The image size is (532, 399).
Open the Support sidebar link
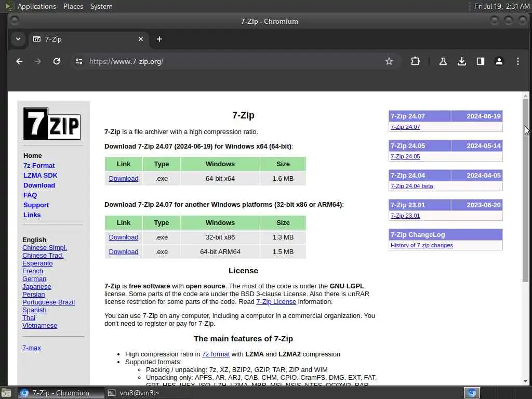pos(36,205)
